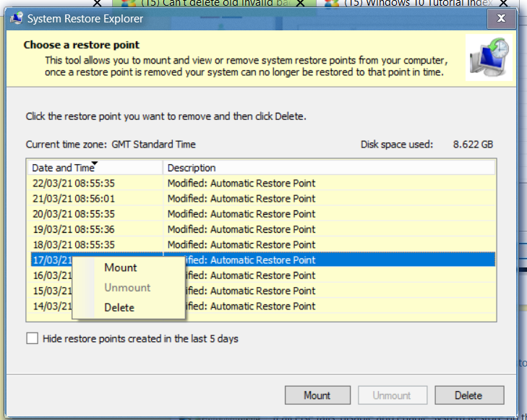The image size is (527, 420).
Task: Tick Hide restore points created in last 5 days
Action: click(33, 338)
